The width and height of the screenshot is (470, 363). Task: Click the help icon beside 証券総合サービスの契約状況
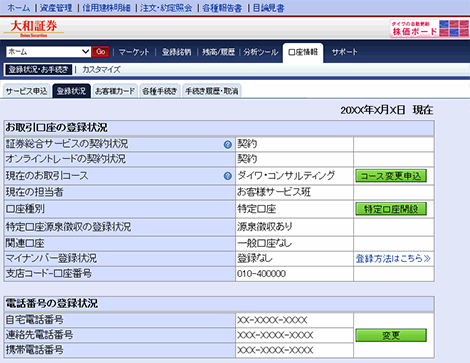(228, 144)
